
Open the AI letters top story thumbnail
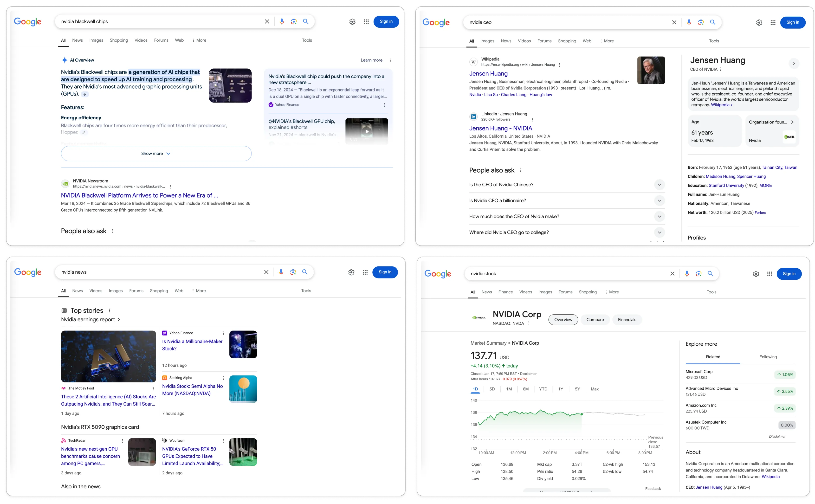[108, 356]
